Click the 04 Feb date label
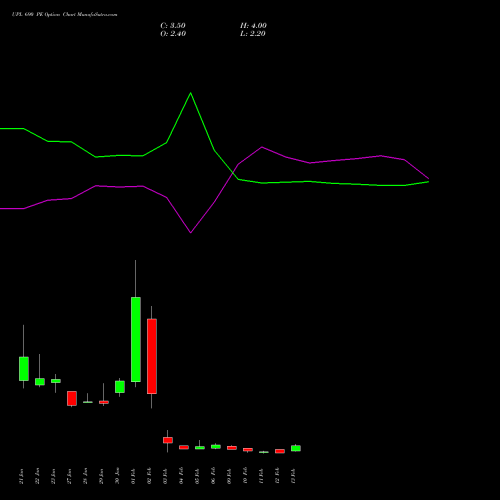The width and height of the screenshot is (500, 500). pos(182,476)
